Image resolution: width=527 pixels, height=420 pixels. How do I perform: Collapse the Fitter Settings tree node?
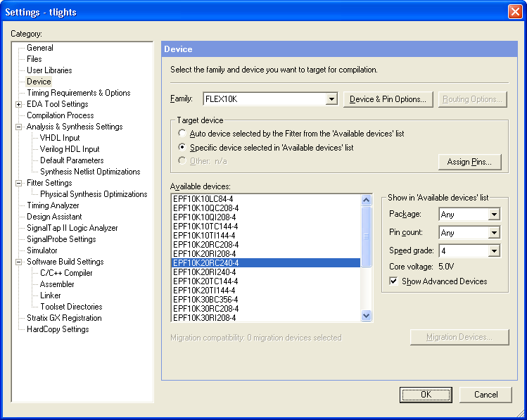pos(19,183)
